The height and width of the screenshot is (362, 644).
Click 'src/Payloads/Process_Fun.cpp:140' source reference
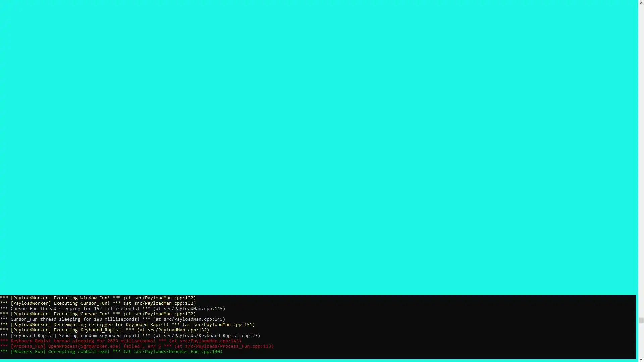pos(177,352)
